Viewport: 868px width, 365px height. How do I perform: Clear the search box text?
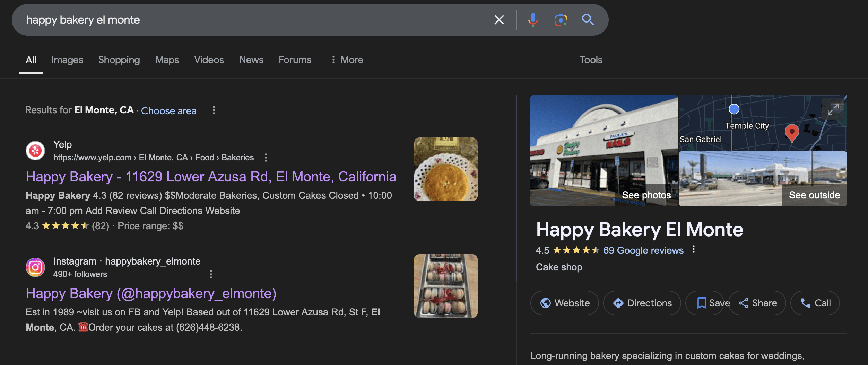point(499,20)
